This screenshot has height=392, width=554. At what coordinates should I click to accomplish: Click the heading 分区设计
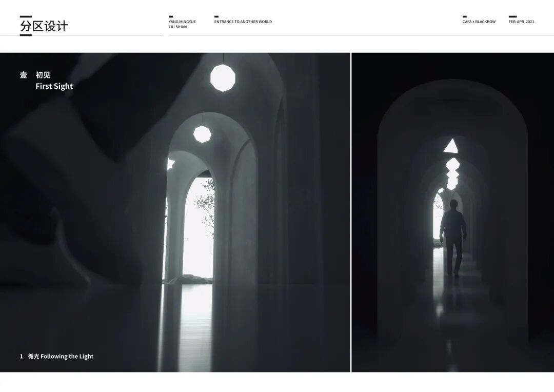coord(44,26)
